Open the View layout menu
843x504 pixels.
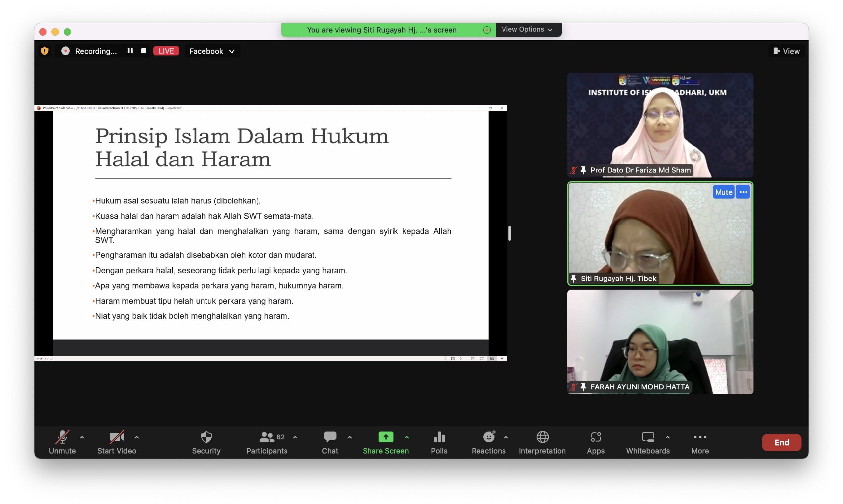tap(786, 51)
